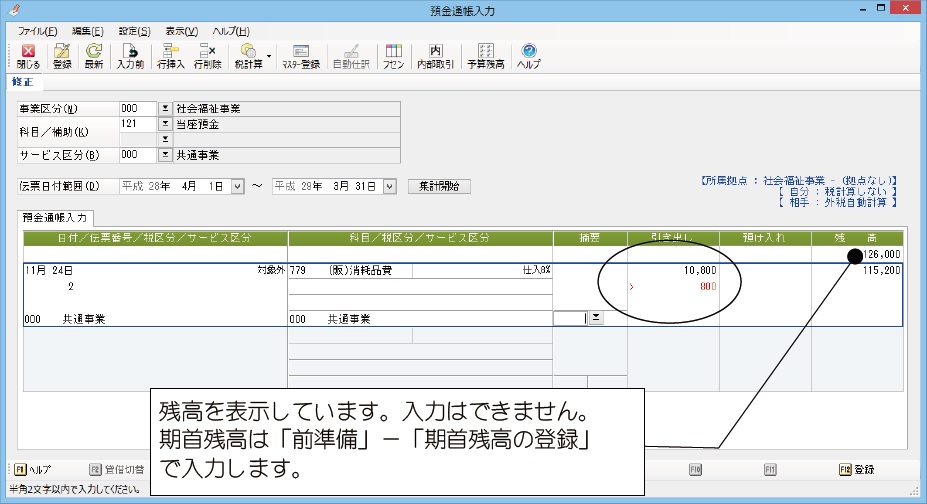Open the 設定(S) menu
Screen dimensions: 927x504
coord(133,31)
